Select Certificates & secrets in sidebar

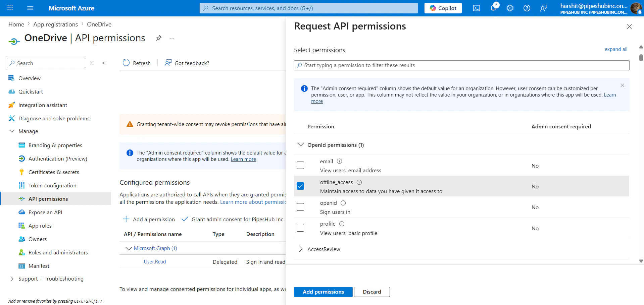pyautogui.click(x=53, y=172)
